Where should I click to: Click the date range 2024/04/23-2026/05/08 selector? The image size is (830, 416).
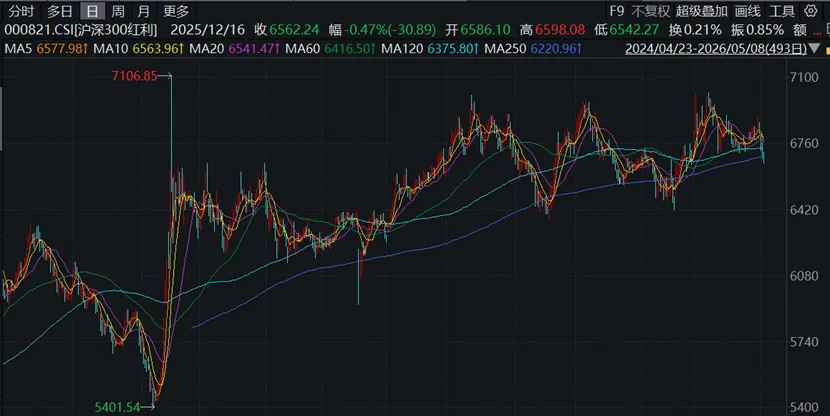(x=716, y=49)
